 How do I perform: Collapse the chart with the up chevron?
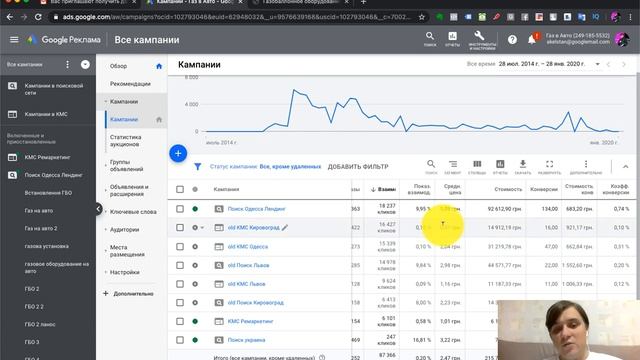click(625, 167)
